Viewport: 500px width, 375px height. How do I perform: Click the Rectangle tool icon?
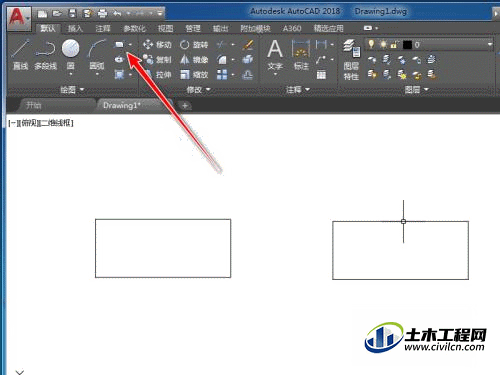tap(119, 44)
